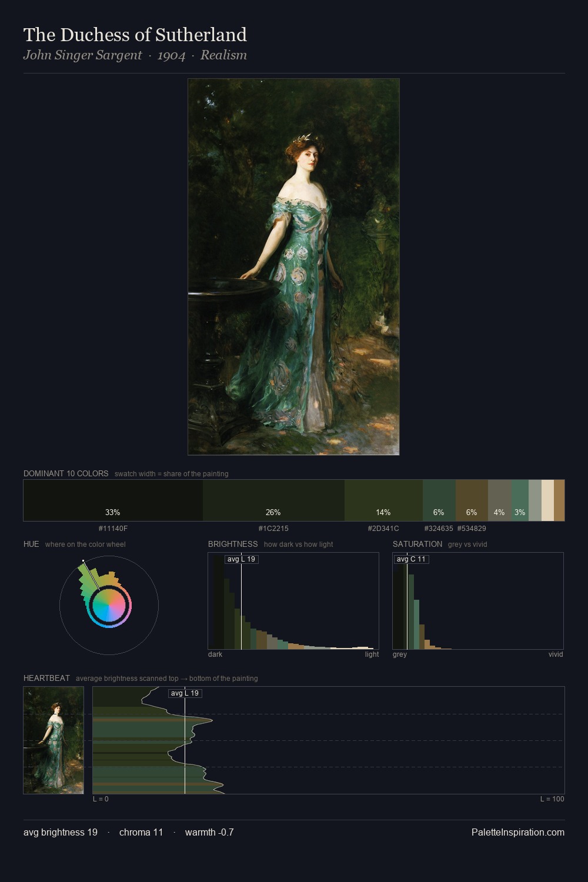Select the 3% sea-green swatch
The image size is (588, 882).
point(520,500)
